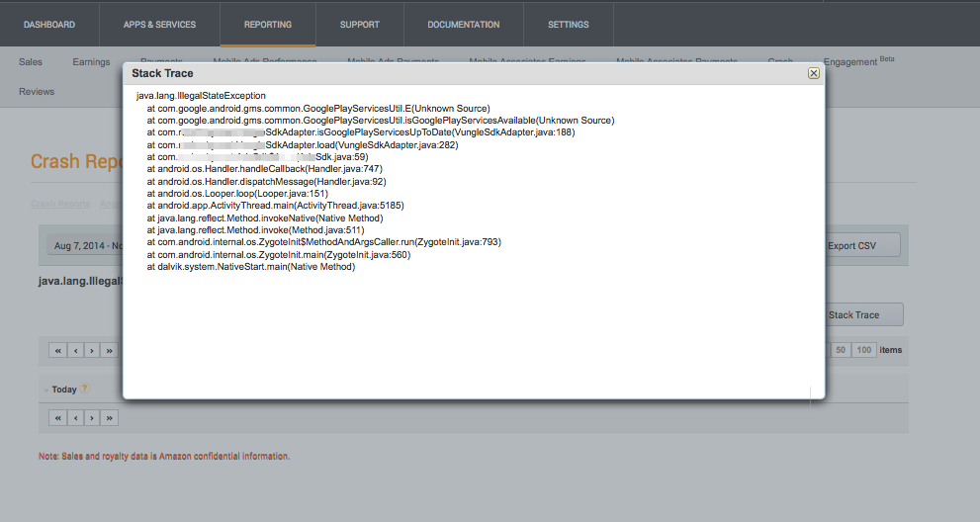Go to next page in pager above Today
980x522 pixels.
pos(92,350)
